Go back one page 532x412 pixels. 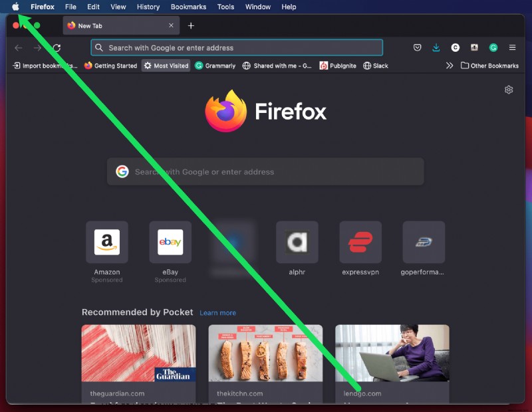(19, 48)
